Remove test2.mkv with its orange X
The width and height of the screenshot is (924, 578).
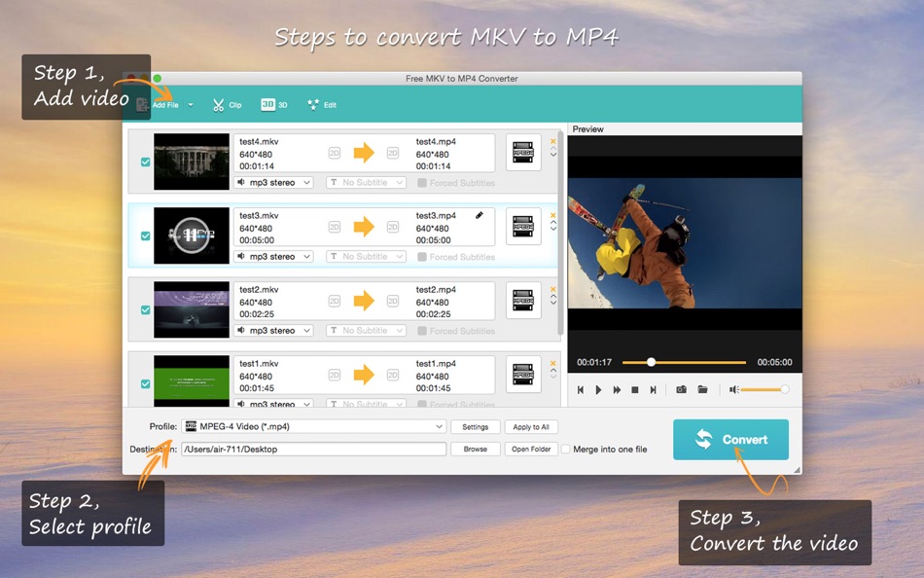(x=552, y=289)
